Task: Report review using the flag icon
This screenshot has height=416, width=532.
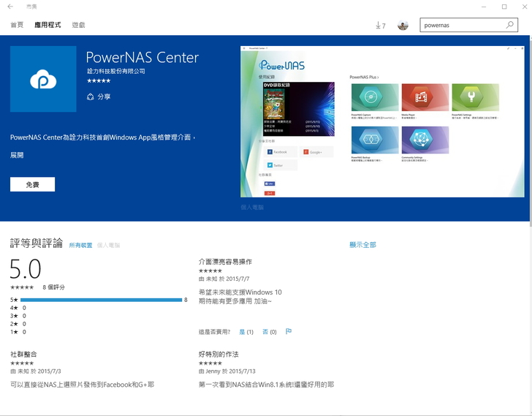Action: [x=289, y=332]
